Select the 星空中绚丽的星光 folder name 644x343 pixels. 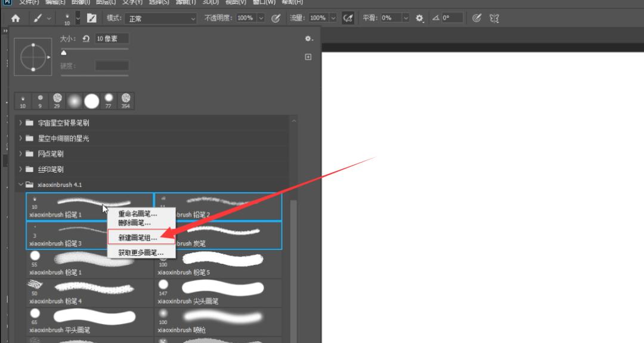pyautogui.click(x=63, y=138)
